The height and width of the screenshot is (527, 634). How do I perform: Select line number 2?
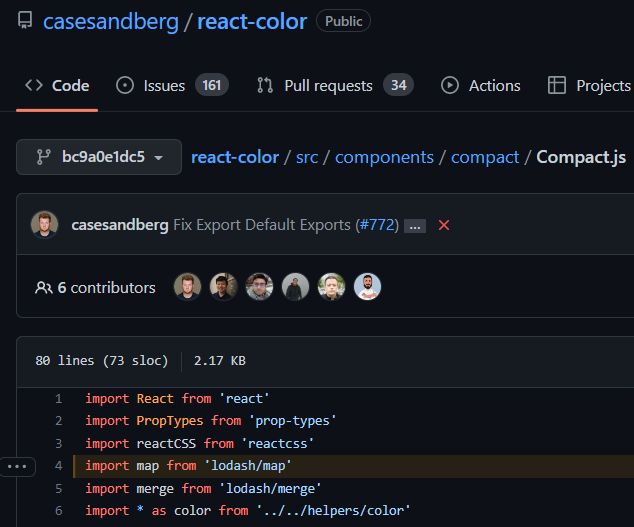coord(59,421)
